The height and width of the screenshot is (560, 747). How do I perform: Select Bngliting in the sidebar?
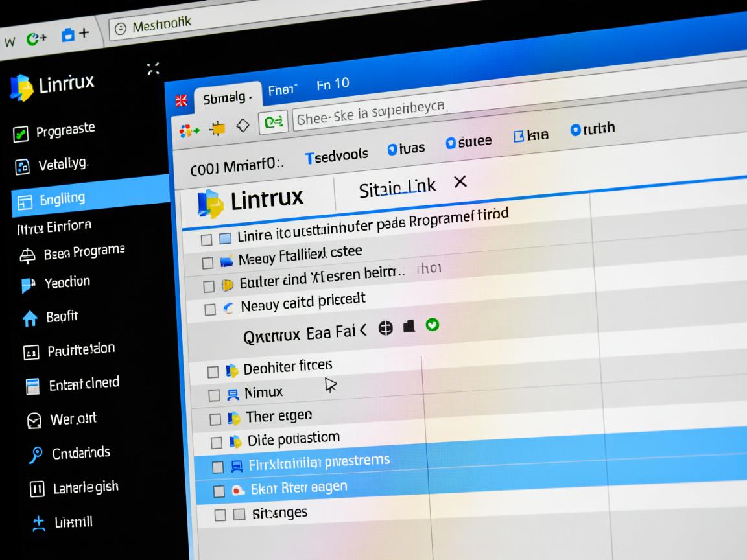(x=60, y=199)
